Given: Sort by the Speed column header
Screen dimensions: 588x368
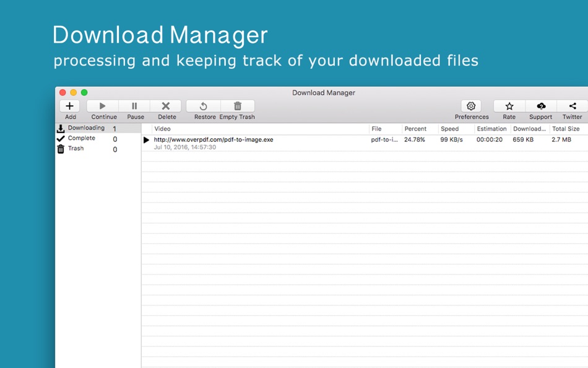Looking at the screenshot, I should 456,129.
